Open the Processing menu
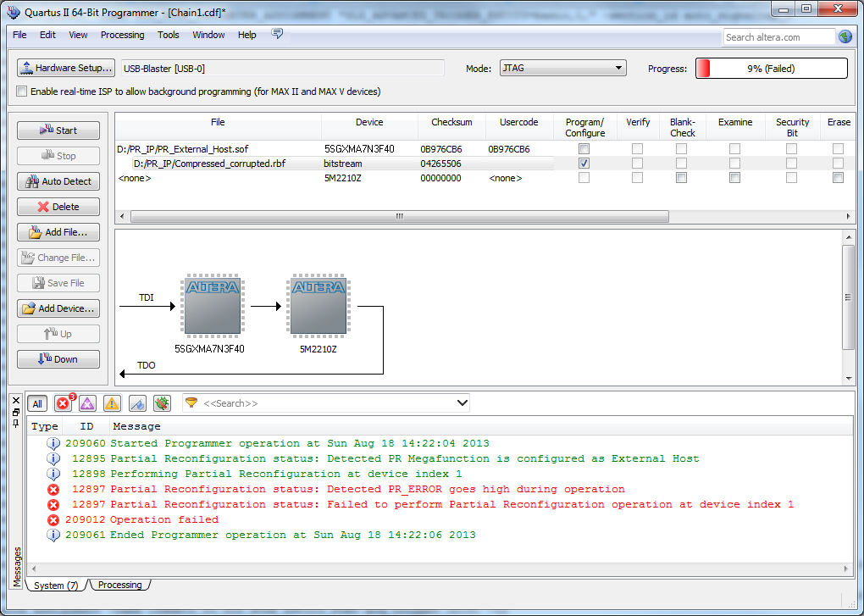Viewport: 864px width, 616px height. (x=122, y=35)
